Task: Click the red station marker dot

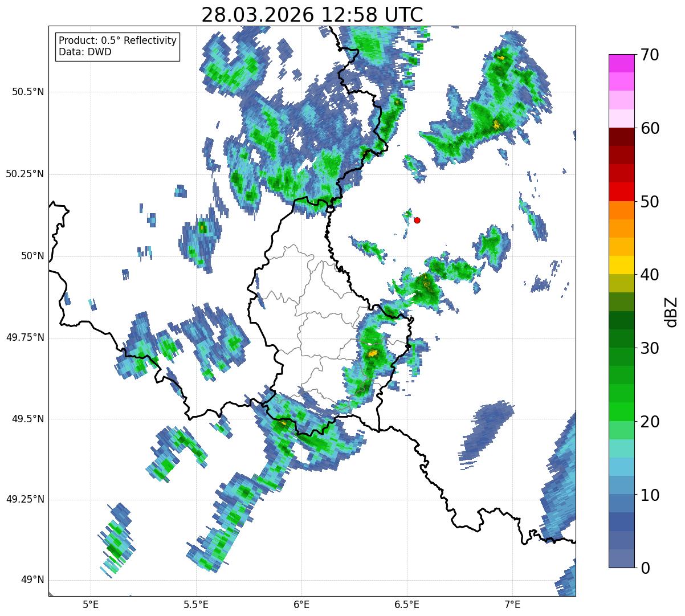Action: click(x=417, y=221)
